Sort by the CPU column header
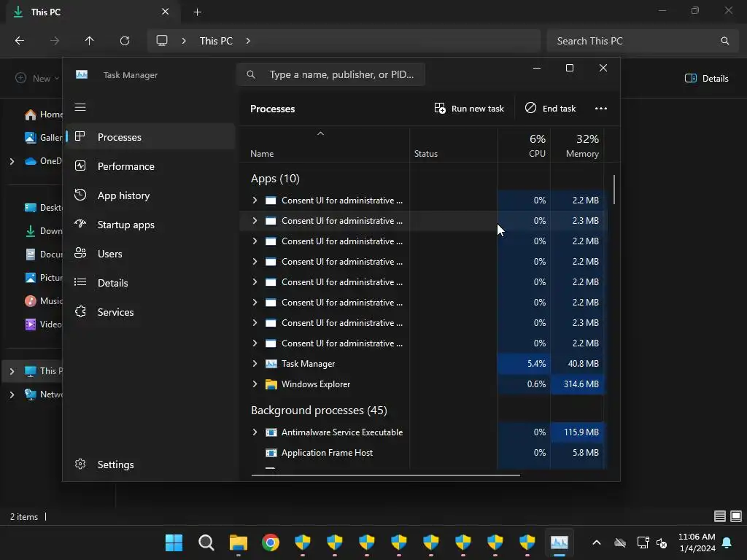Viewport: 747px width, 560px height. [x=524, y=146]
